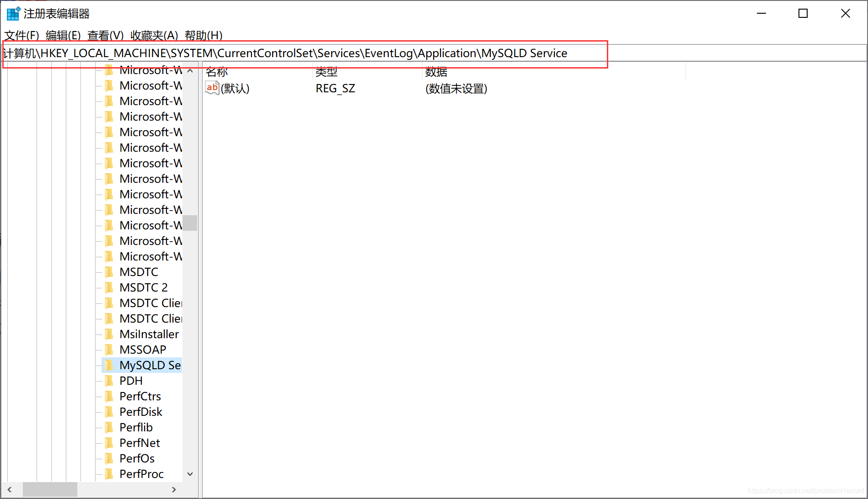Click the (数值未设置) data cell
Image resolution: width=868 pixels, height=499 pixels.
(x=456, y=89)
